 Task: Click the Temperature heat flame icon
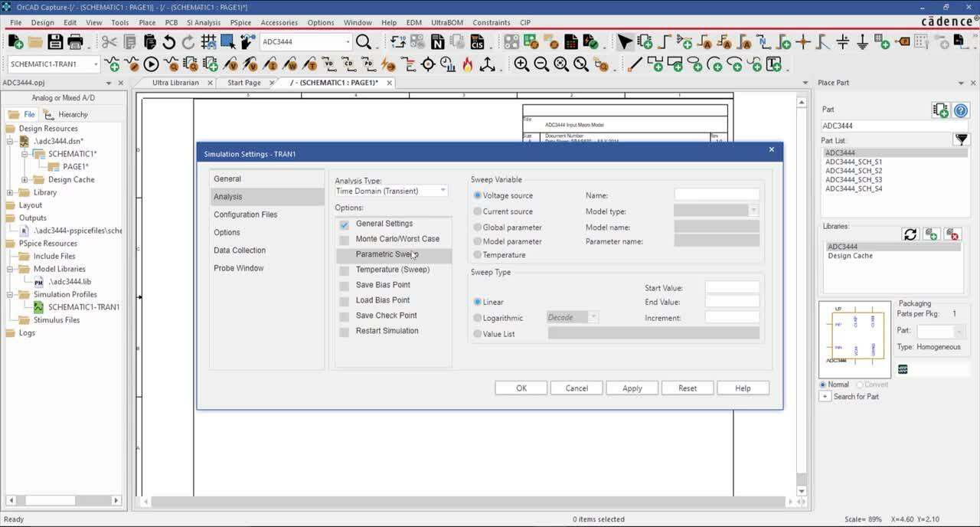coord(467,64)
